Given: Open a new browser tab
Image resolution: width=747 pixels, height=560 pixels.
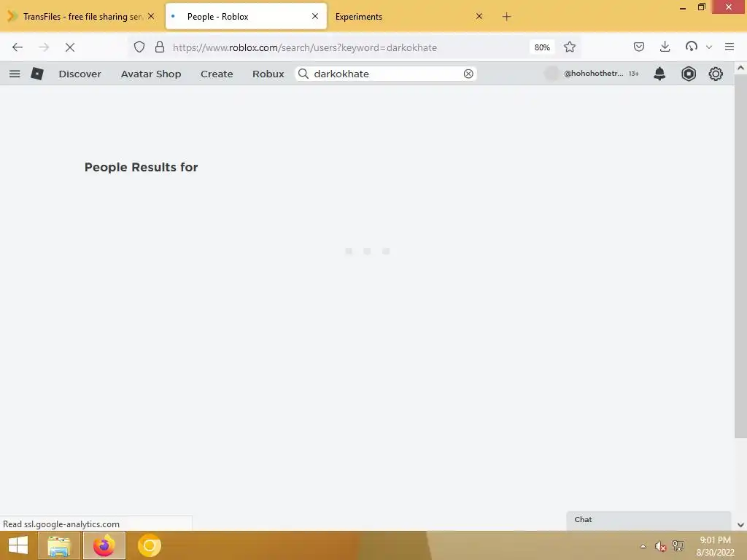Looking at the screenshot, I should (x=506, y=17).
